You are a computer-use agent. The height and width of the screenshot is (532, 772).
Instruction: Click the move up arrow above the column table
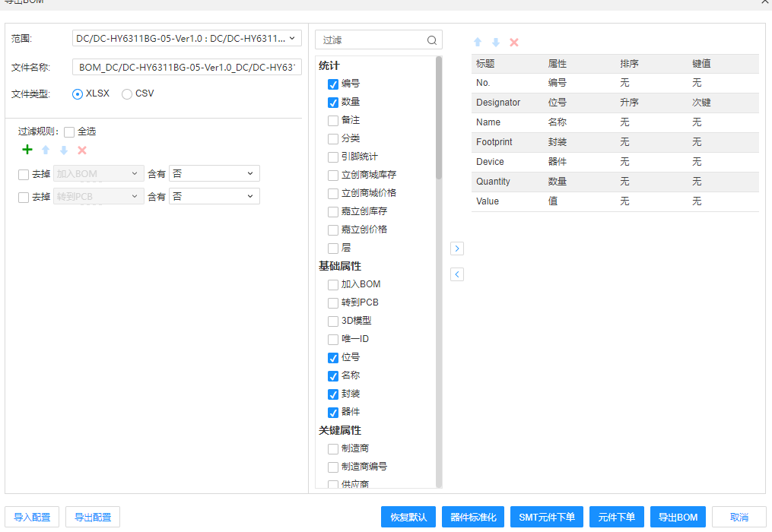[x=478, y=43]
